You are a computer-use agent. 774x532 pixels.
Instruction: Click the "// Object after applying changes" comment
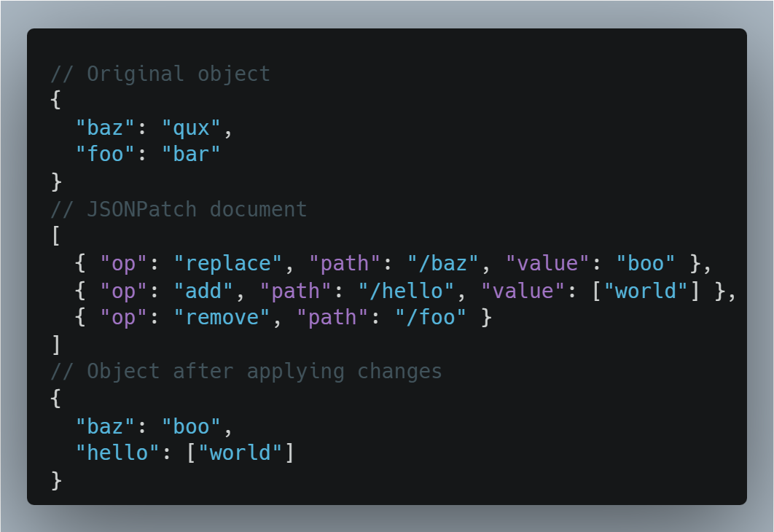pos(246,372)
